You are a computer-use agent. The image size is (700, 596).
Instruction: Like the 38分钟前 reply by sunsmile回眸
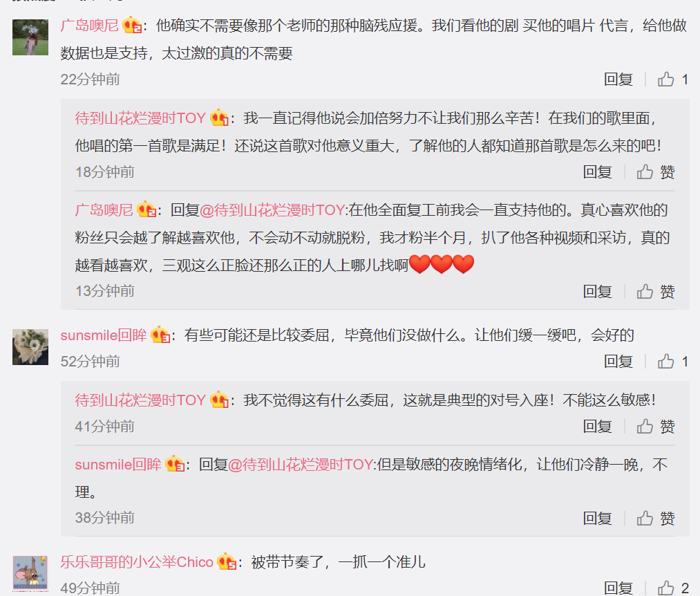(655, 519)
